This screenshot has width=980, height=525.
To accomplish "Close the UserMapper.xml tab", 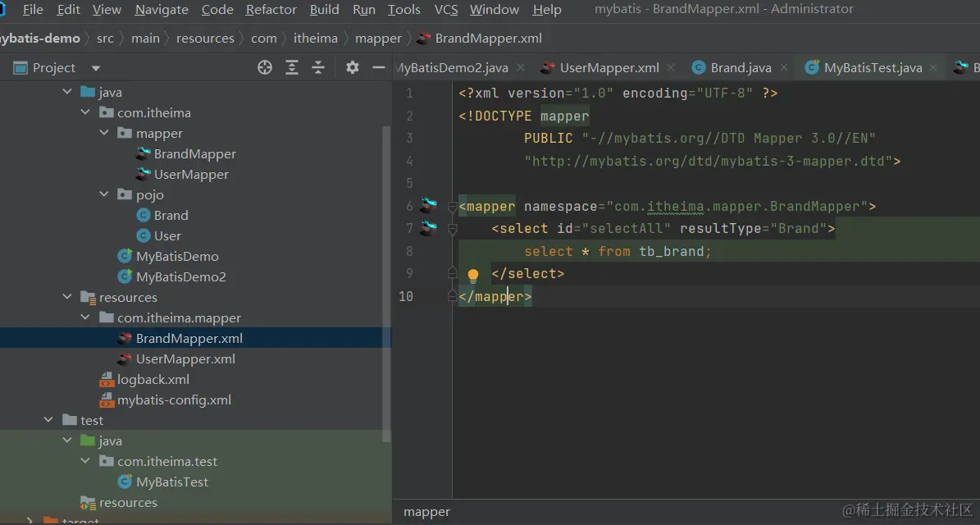I will 671,67.
